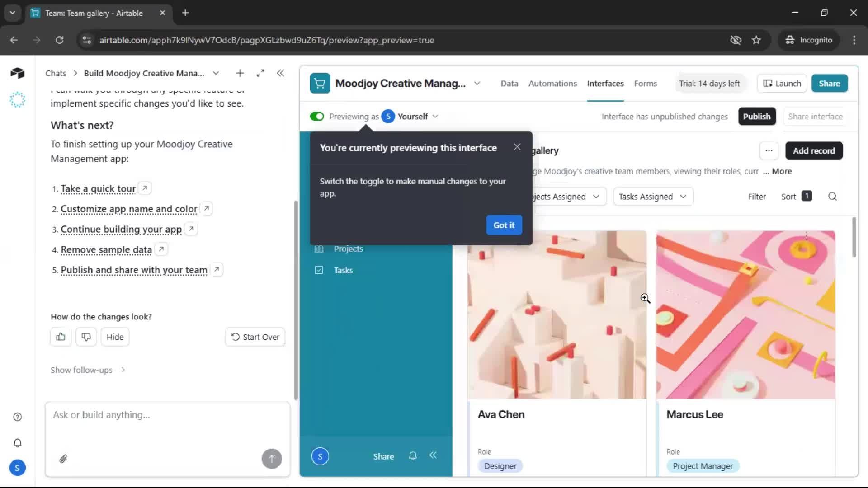868x488 pixels.
Task: Toggle the Previewing as switch off
Action: (317, 117)
